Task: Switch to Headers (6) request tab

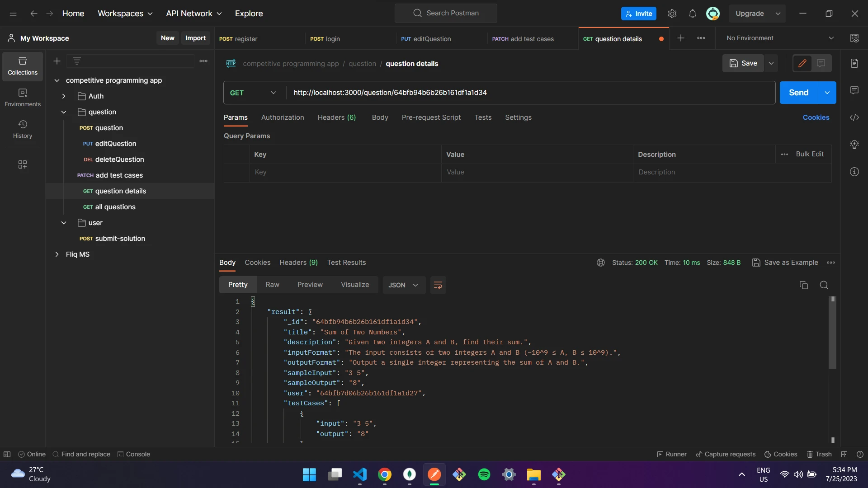Action: [337, 117]
